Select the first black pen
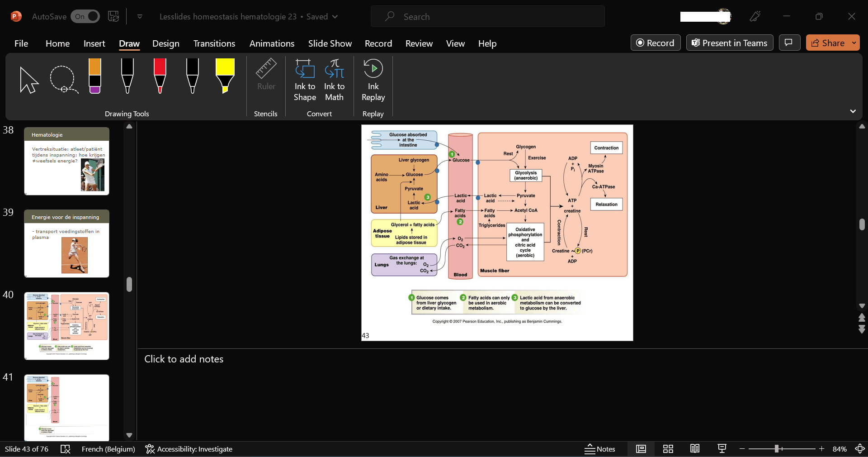868x457 pixels. [x=127, y=76]
